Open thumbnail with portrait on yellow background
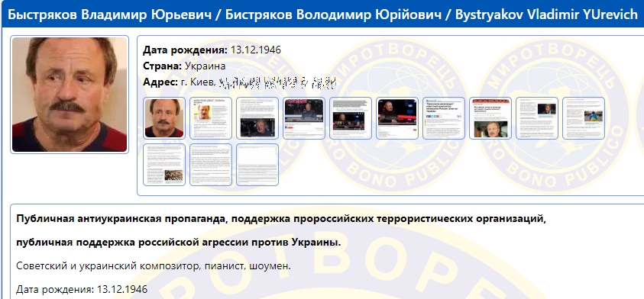 [x=211, y=118]
